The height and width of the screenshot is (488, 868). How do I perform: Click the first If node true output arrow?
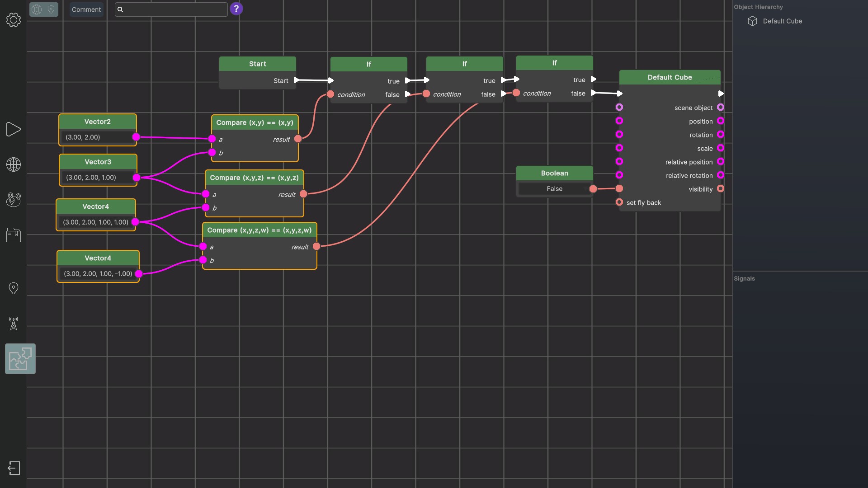[x=408, y=81]
